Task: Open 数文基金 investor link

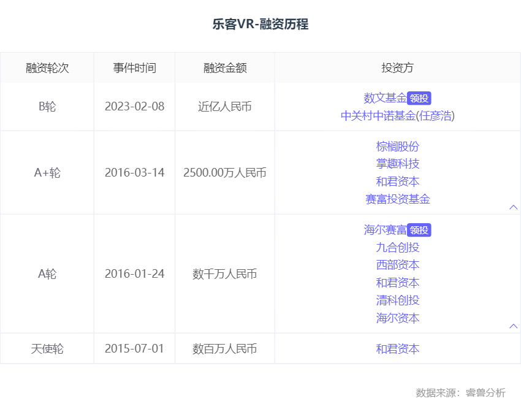Action: tap(385, 98)
